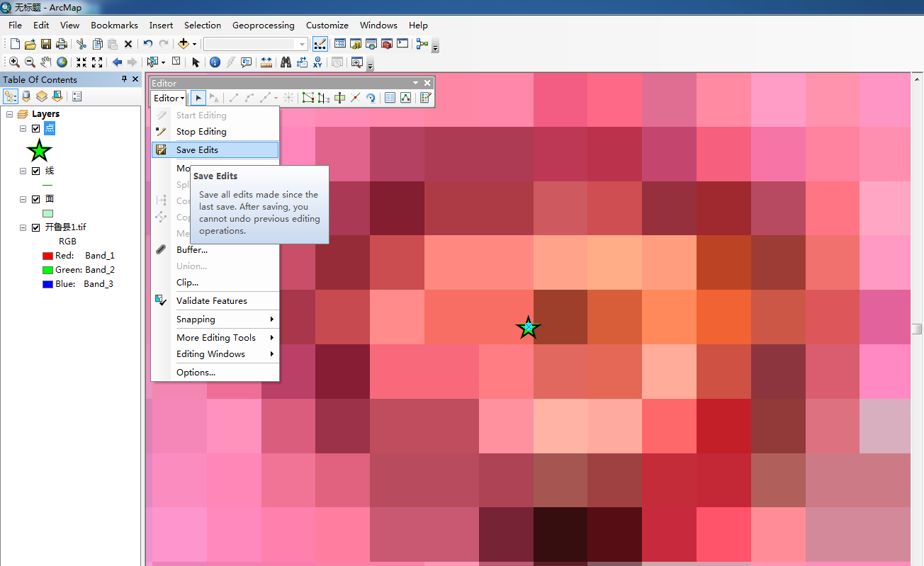The width and height of the screenshot is (924, 566).
Task: Go back to previous extent
Action: tap(118, 62)
